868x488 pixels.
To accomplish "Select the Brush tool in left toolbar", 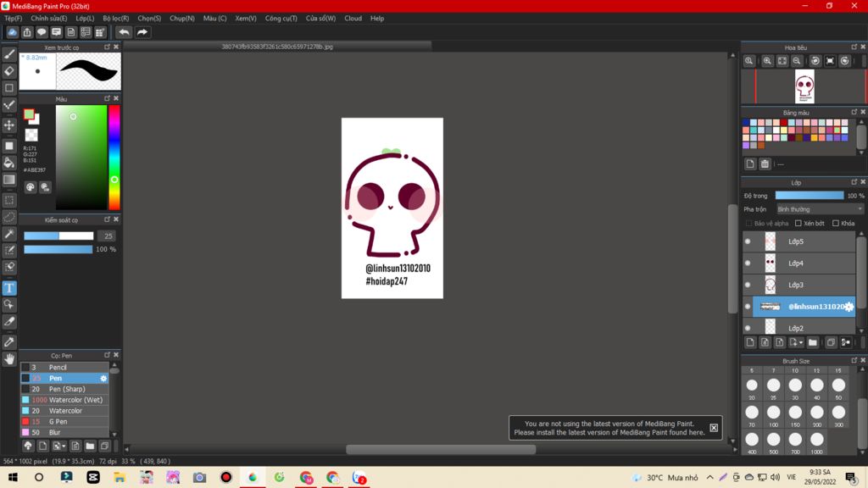I will coord(9,53).
